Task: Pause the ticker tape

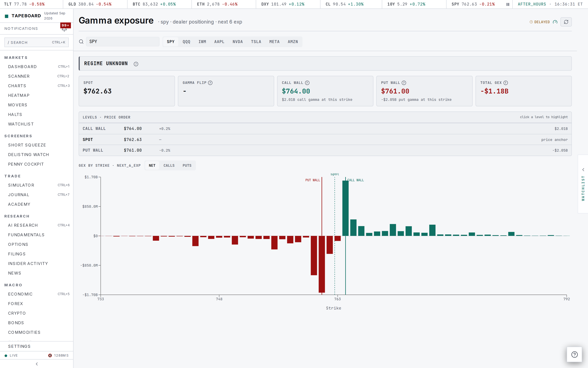Action: click(508, 4)
